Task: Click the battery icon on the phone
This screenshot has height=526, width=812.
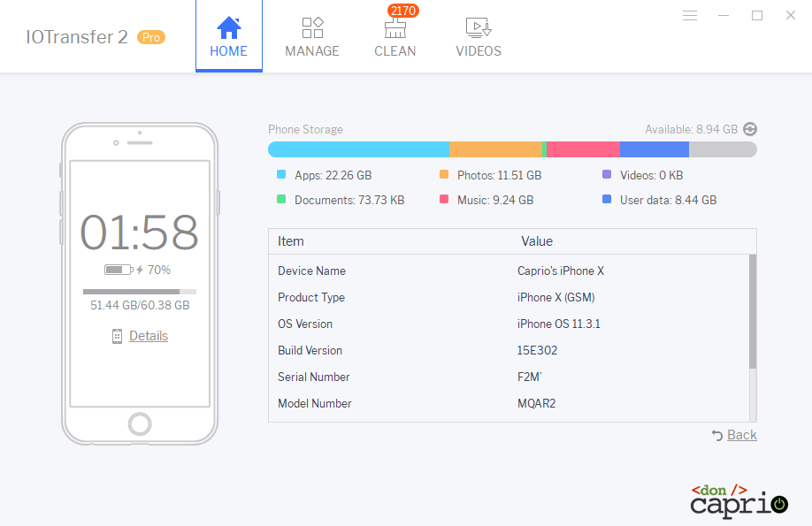Action: click(119, 270)
